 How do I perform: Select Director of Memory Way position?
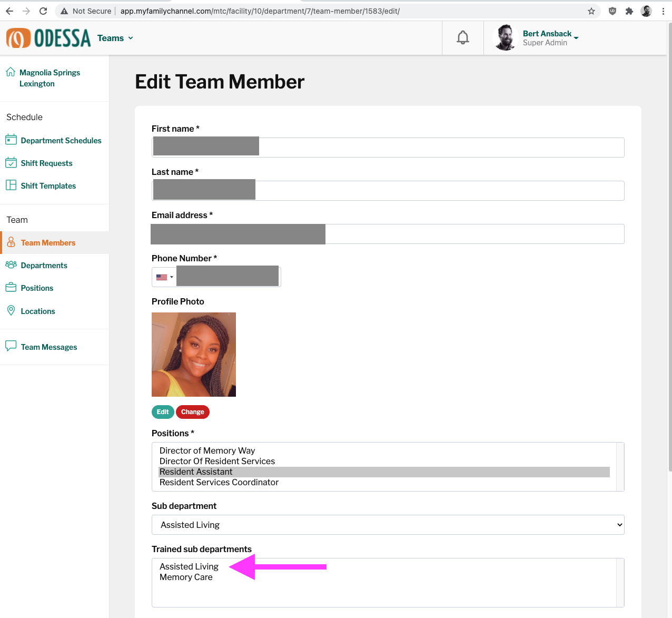pos(207,450)
